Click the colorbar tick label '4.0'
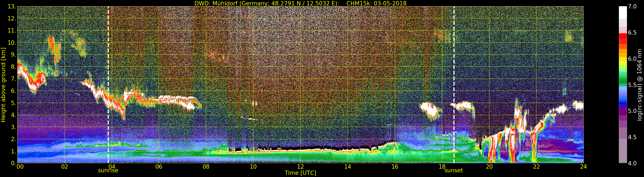644x177 pixels. (632, 163)
